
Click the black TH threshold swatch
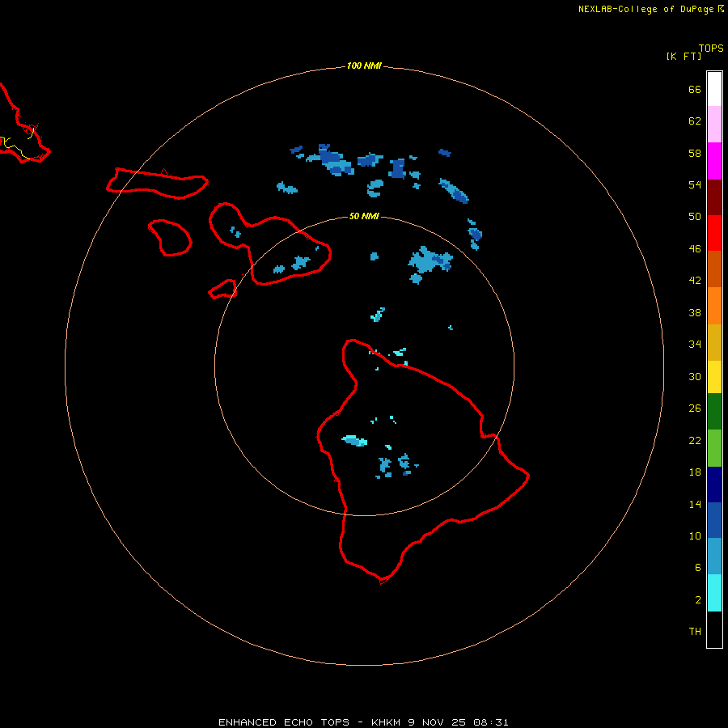(x=714, y=629)
